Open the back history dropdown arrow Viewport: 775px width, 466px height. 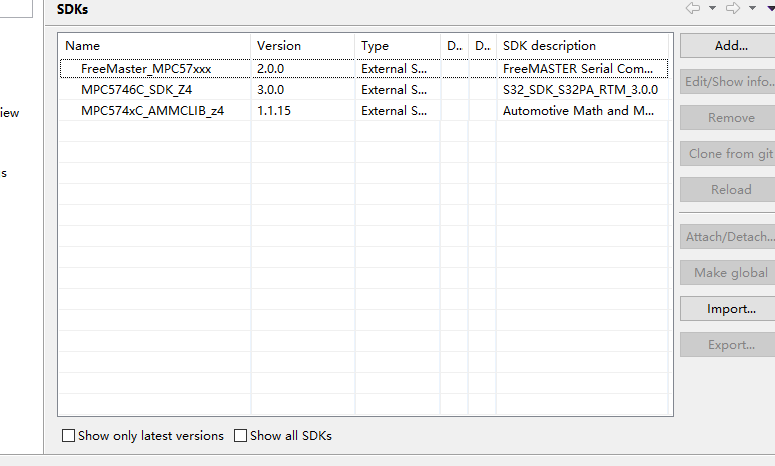click(x=712, y=8)
